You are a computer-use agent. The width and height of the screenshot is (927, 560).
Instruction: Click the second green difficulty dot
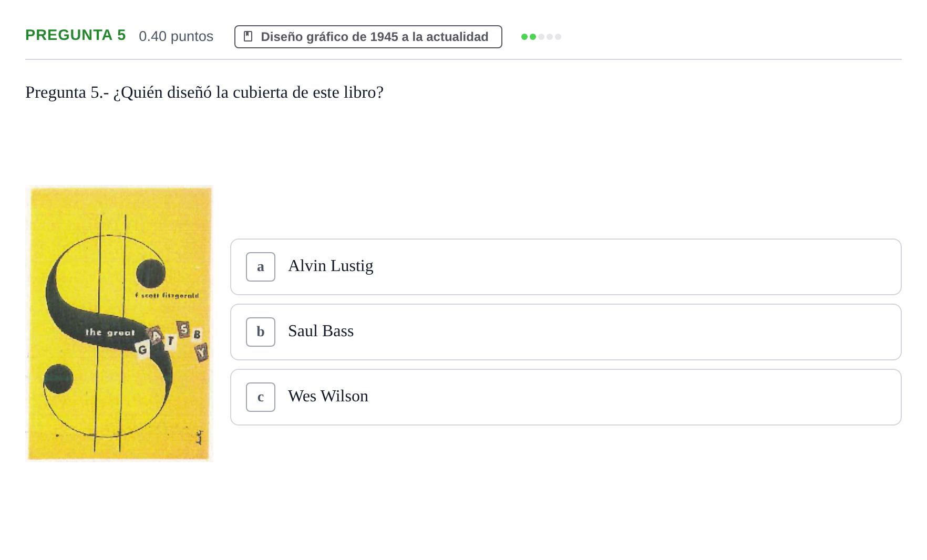tap(533, 37)
